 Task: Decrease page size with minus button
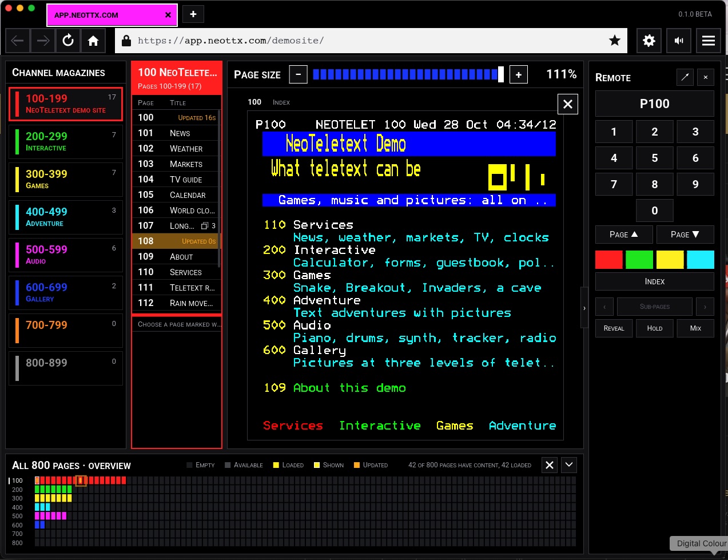point(298,74)
